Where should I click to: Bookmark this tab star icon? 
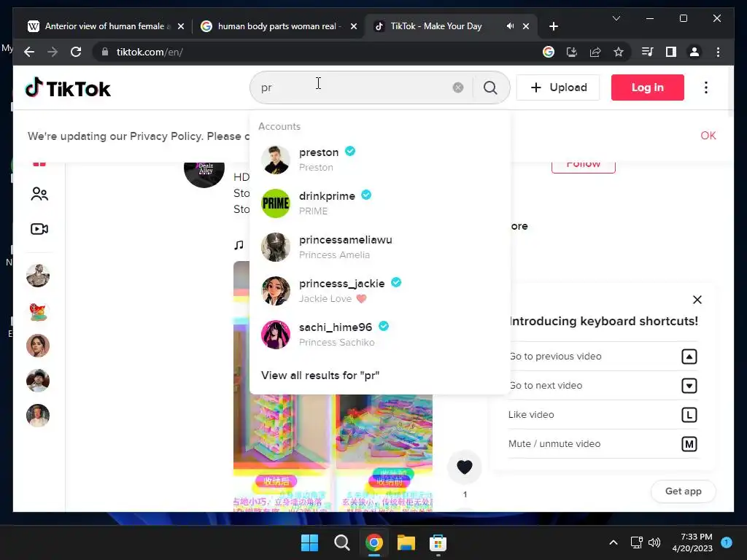pyautogui.click(x=619, y=52)
